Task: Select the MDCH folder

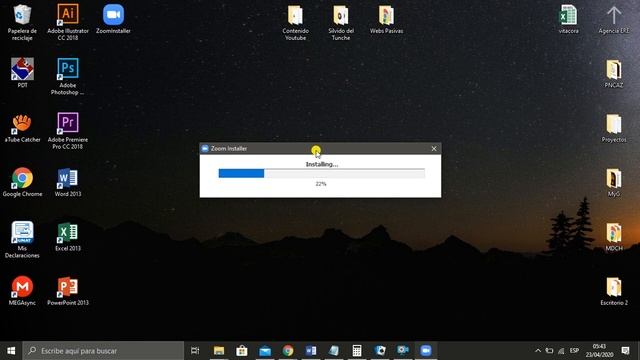Action: [x=613, y=236]
